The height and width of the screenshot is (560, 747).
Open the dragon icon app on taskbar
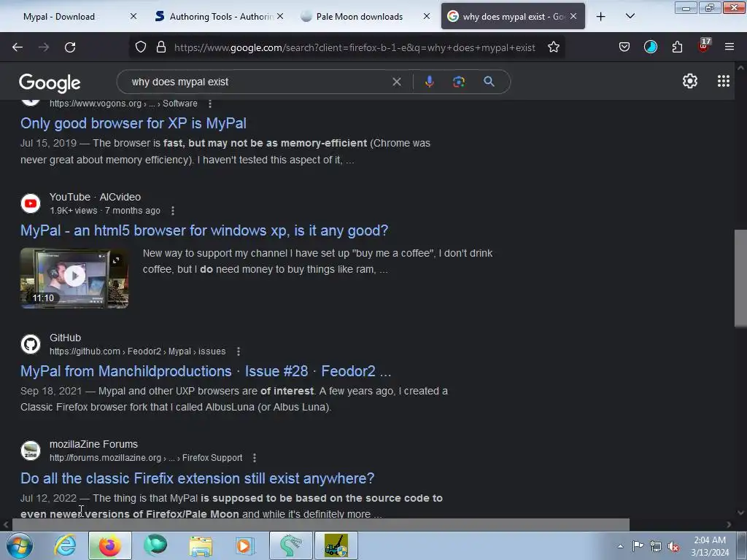(290, 545)
